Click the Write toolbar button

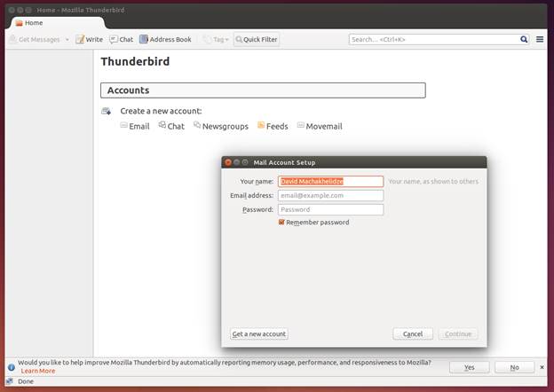90,40
